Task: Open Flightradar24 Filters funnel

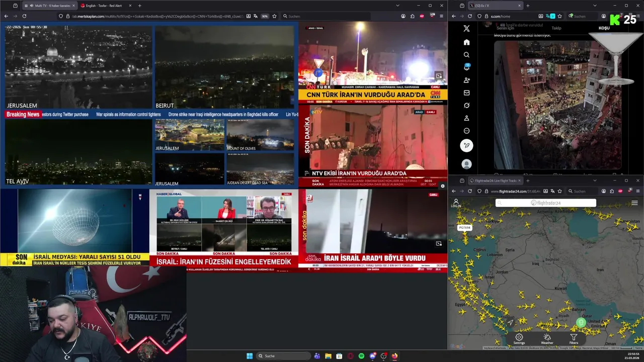Action: pyautogui.click(x=574, y=339)
